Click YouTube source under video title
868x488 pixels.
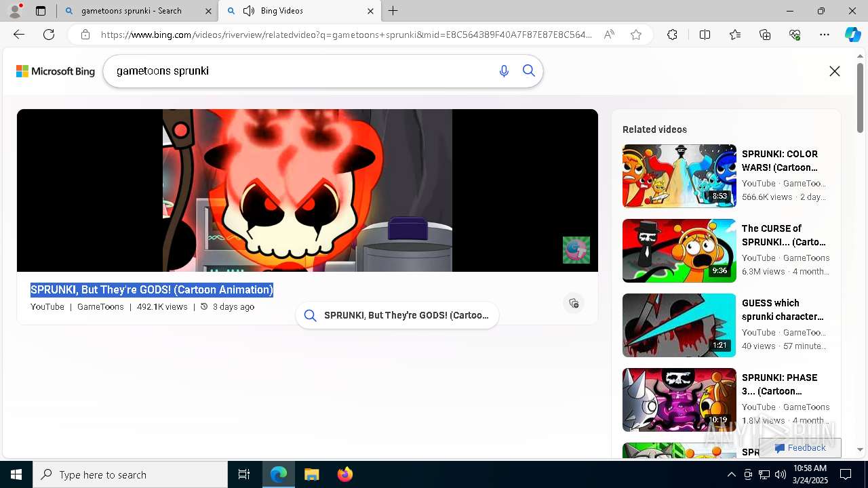pos(47,307)
